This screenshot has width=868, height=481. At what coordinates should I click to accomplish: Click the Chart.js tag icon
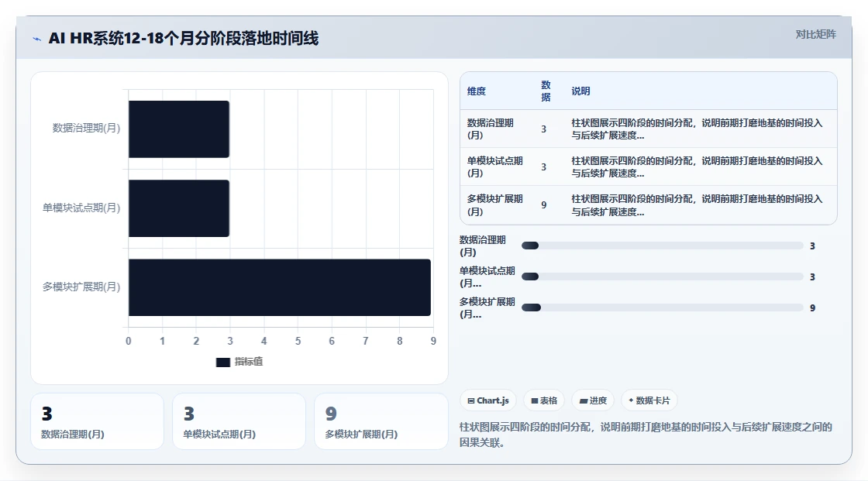[471, 400]
